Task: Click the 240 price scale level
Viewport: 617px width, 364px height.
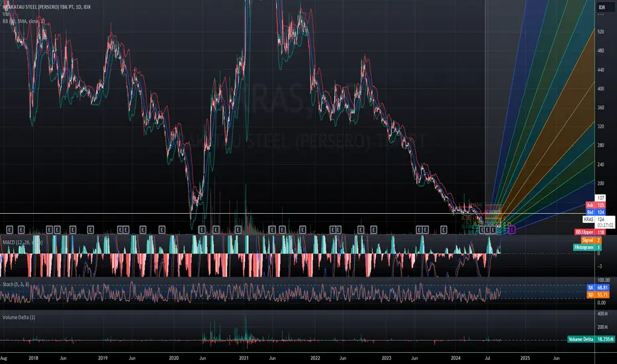Action: tap(600, 165)
